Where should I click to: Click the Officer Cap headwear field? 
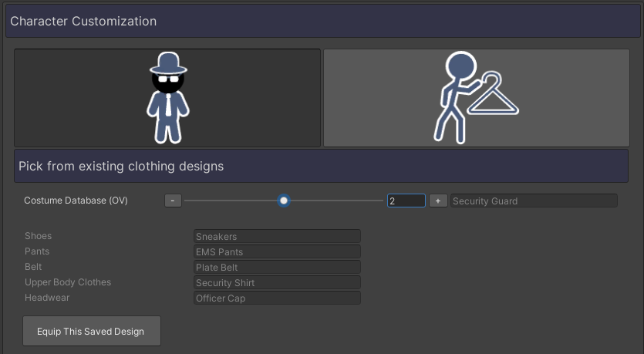(x=277, y=298)
